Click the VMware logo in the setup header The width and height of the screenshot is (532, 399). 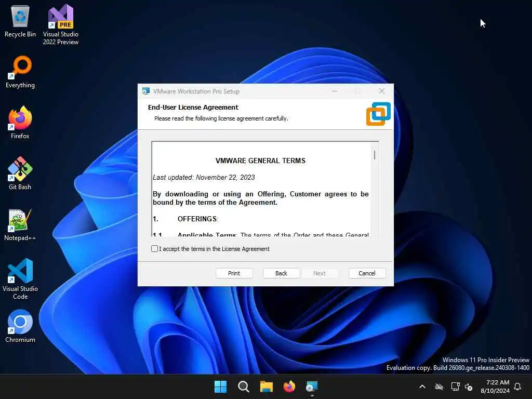(x=378, y=114)
